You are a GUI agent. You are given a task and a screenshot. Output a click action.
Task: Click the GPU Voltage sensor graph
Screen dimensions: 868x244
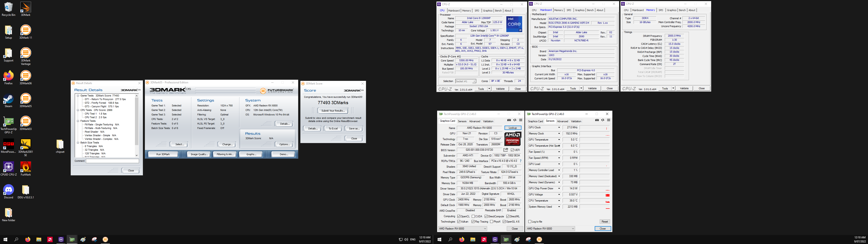[x=594, y=195]
